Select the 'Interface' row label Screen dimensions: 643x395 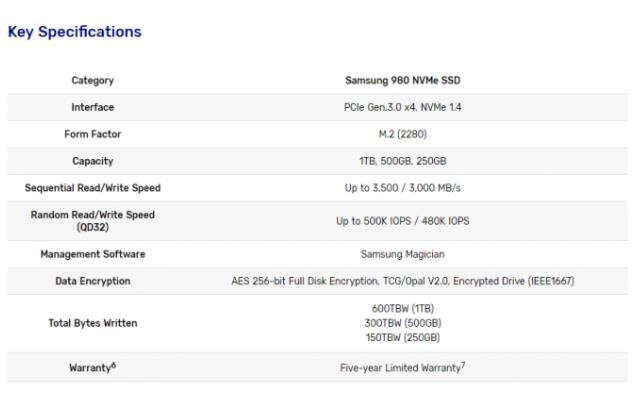point(93,107)
